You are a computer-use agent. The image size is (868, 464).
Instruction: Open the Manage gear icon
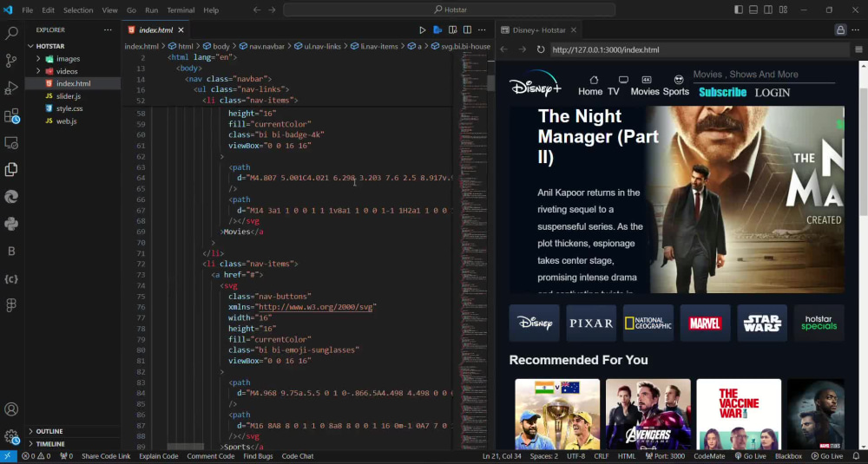[x=11, y=437]
